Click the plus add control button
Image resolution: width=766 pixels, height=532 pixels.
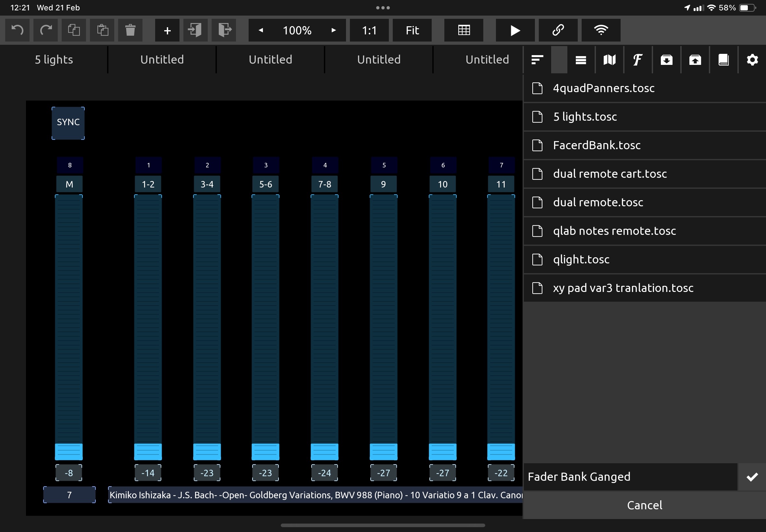pos(167,30)
